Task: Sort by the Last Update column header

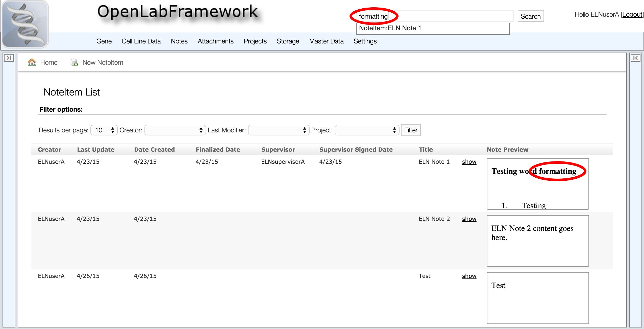Action: point(95,150)
